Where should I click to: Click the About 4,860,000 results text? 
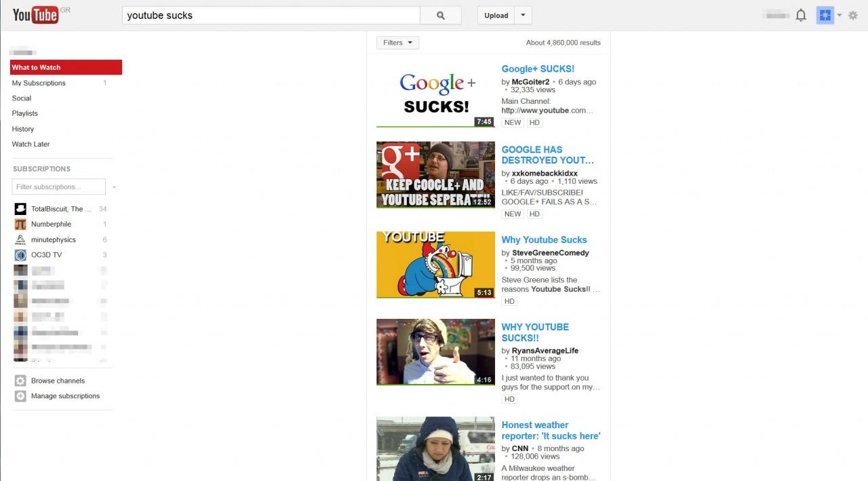pyautogui.click(x=563, y=43)
